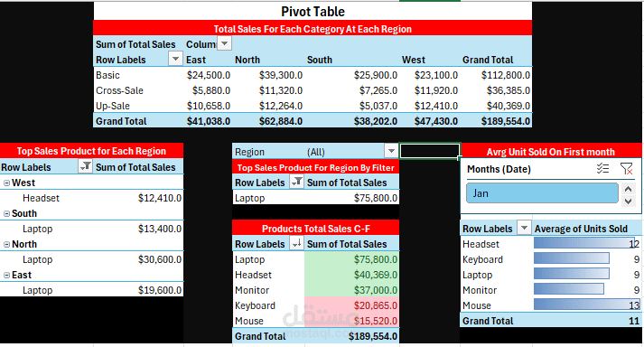Select the South column header
Image resolution: width=644 pixels, height=347 pixels.
pyautogui.click(x=320, y=60)
